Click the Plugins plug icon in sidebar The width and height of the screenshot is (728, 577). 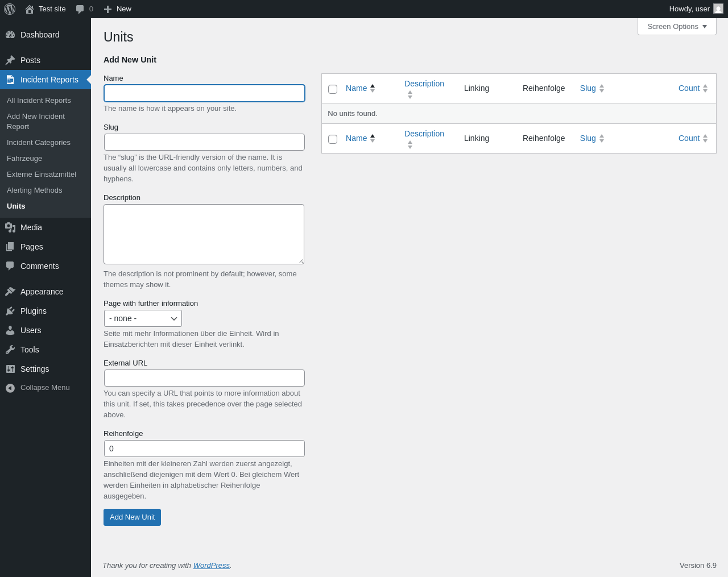click(10, 311)
